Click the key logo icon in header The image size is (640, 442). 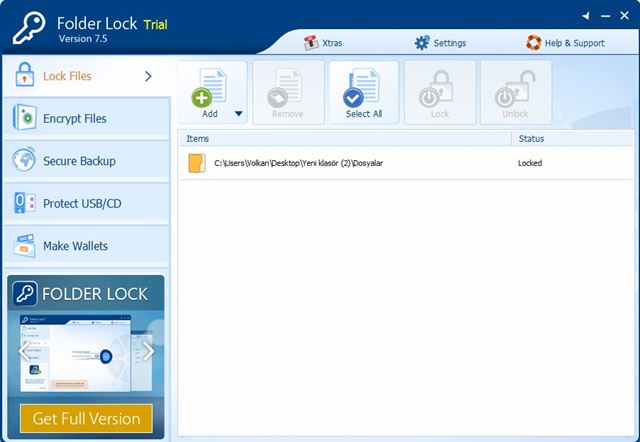pos(29,28)
